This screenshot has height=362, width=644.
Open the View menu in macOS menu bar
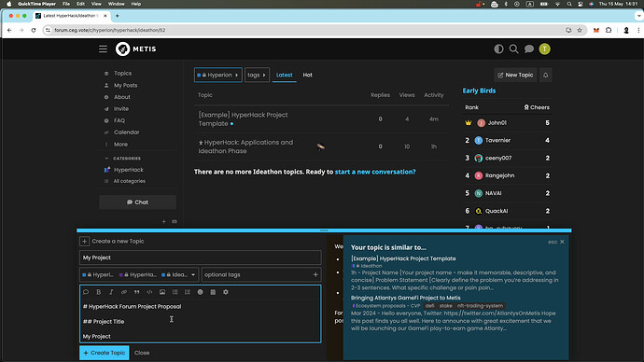[96, 4]
